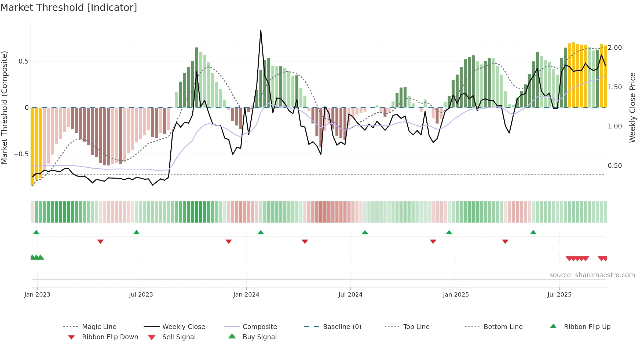
Task: Toggle the Top Line legend entry
Action: point(407,327)
